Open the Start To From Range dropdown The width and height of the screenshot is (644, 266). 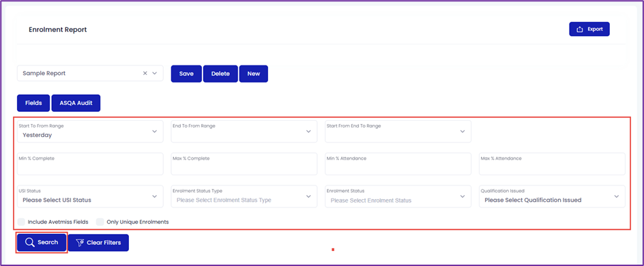tap(90, 132)
